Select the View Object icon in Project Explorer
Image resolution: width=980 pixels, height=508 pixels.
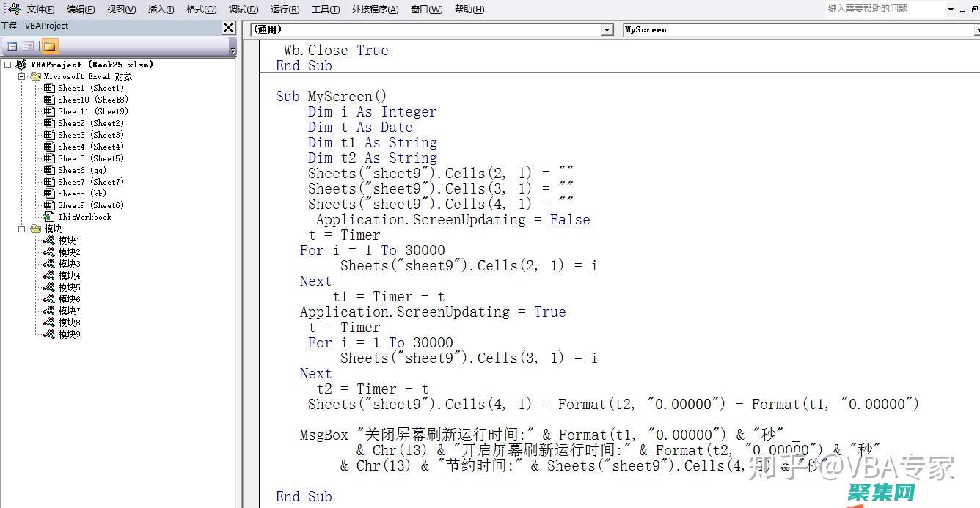pos(28,45)
